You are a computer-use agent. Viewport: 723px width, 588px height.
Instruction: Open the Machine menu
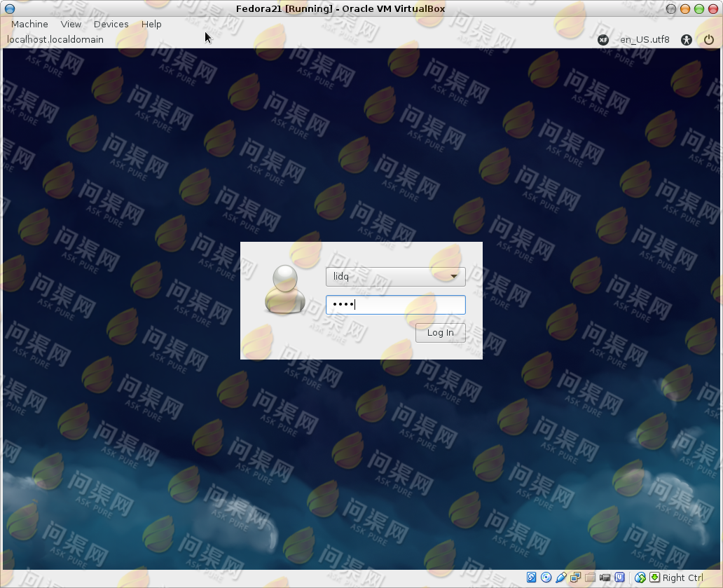(x=29, y=24)
